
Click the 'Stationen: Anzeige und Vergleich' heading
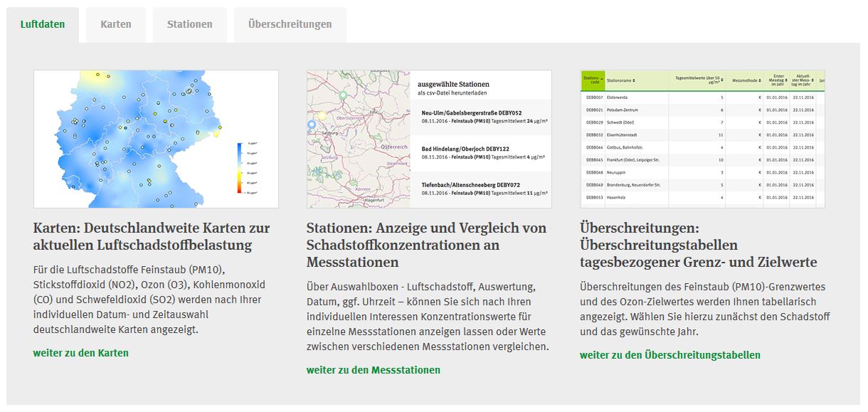click(x=426, y=245)
